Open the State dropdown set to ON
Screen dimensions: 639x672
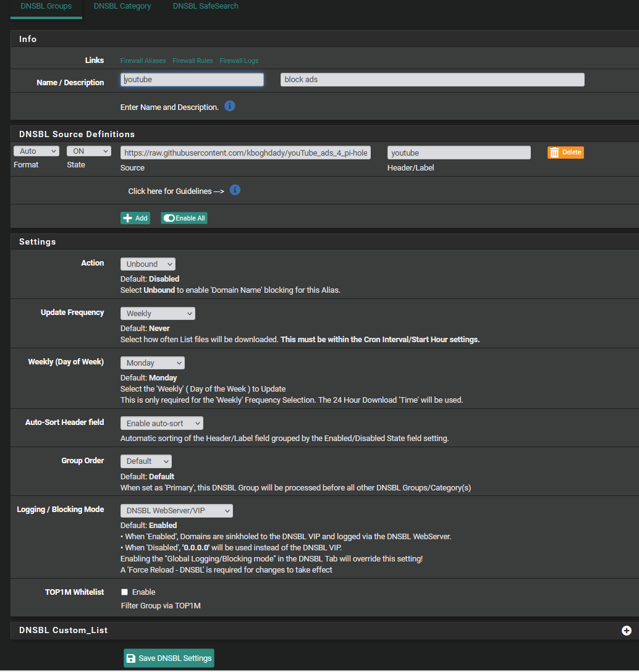[x=89, y=151]
